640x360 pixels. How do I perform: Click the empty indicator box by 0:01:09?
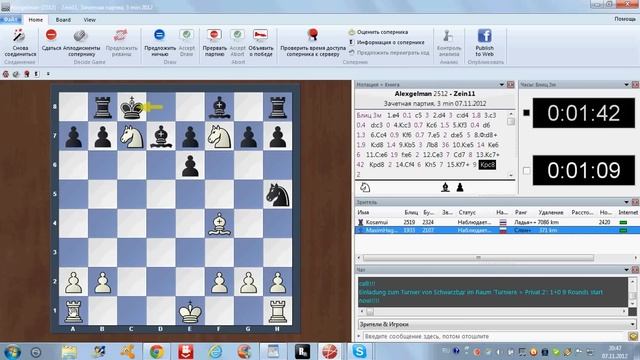click(x=526, y=171)
